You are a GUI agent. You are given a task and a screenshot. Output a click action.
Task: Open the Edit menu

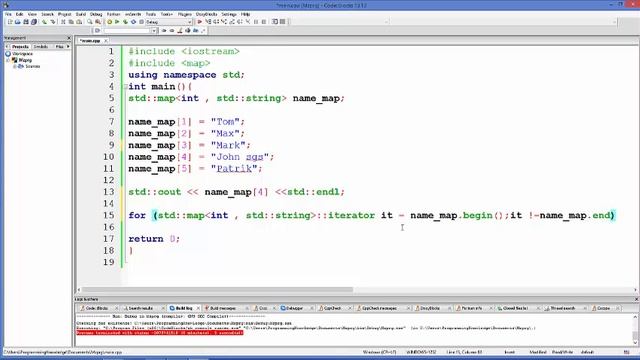(19, 14)
